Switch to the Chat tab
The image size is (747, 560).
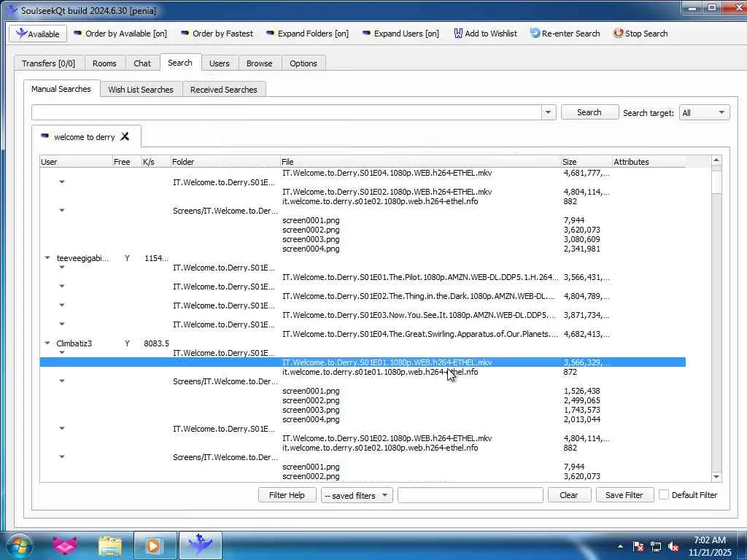pyautogui.click(x=142, y=63)
